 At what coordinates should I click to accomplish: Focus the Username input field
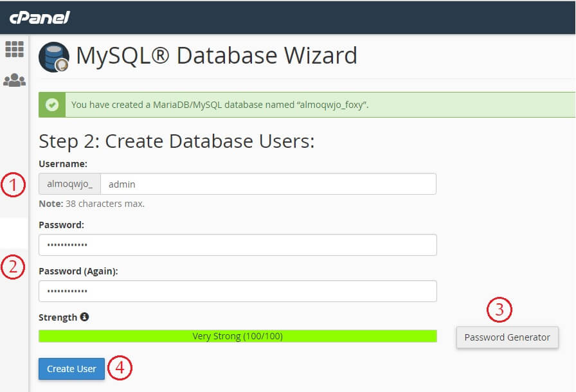[x=269, y=184]
